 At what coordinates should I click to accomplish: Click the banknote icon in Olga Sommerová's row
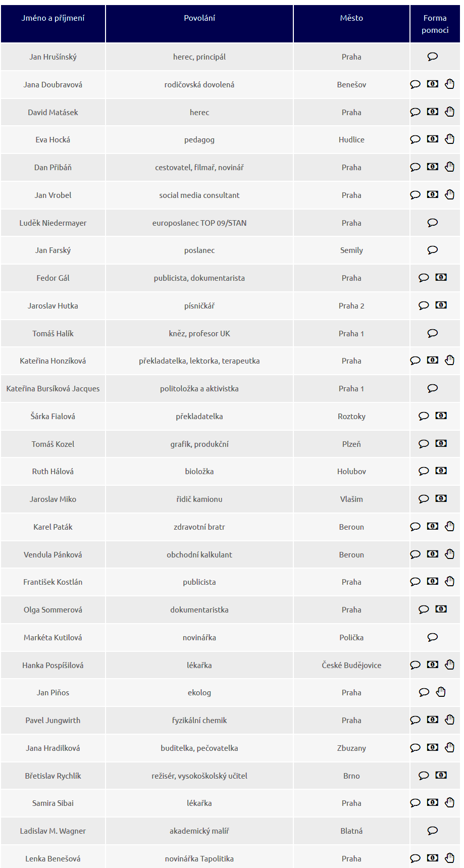(441, 609)
